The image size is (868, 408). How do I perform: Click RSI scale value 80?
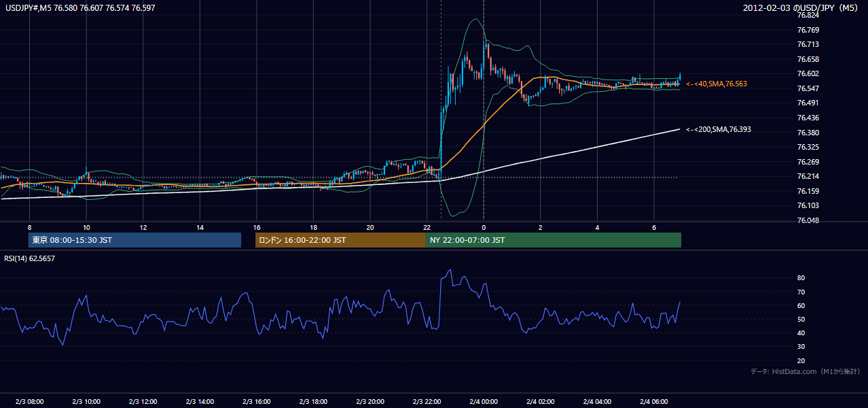coord(801,278)
